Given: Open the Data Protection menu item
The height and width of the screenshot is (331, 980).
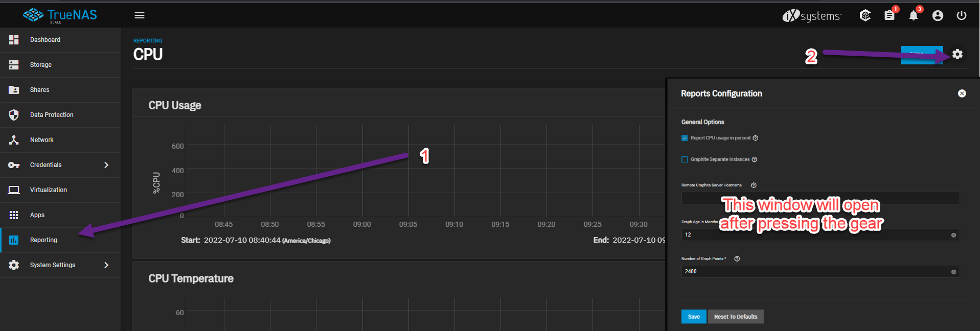Looking at the screenshot, I should [60, 115].
